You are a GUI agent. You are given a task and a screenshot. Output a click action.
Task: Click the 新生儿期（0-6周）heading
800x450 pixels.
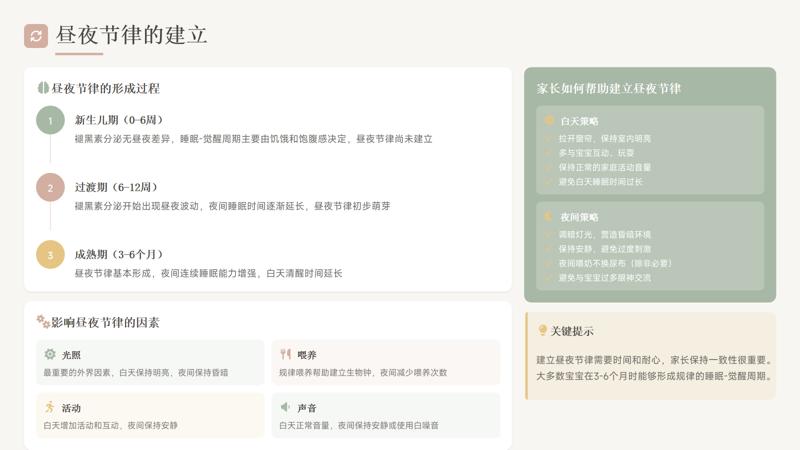(x=118, y=120)
